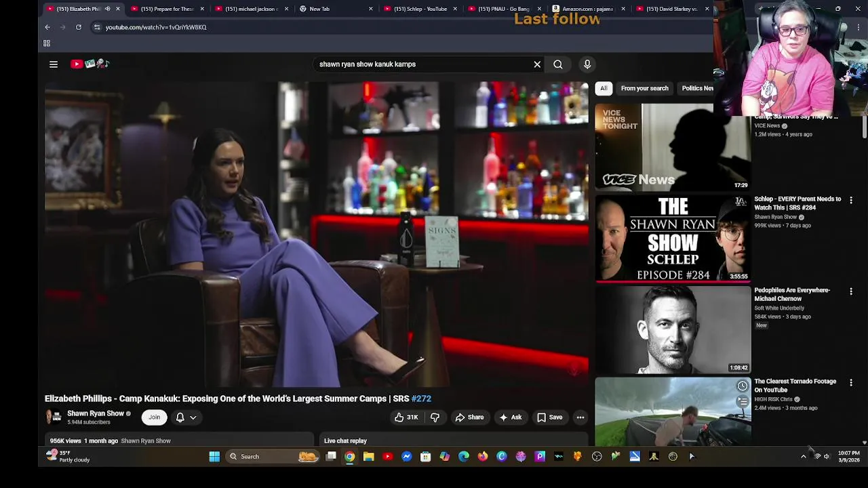Screen dimensions: 868x488
Task: Open the taskbar clock showing 10:07 PM
Action: click(x=849, y=456)
